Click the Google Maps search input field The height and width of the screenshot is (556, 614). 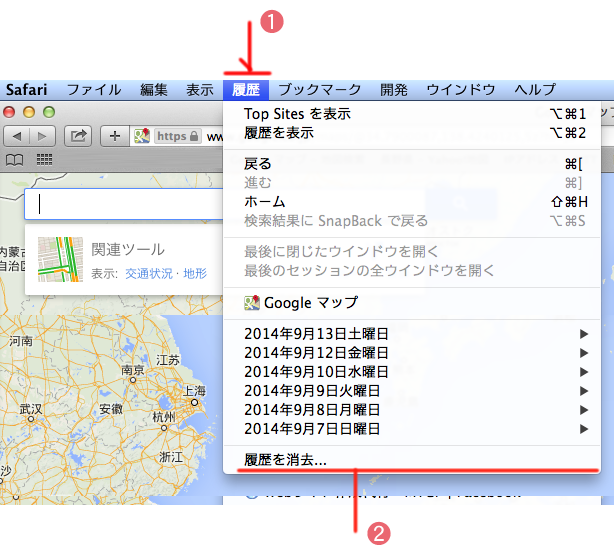124,204
